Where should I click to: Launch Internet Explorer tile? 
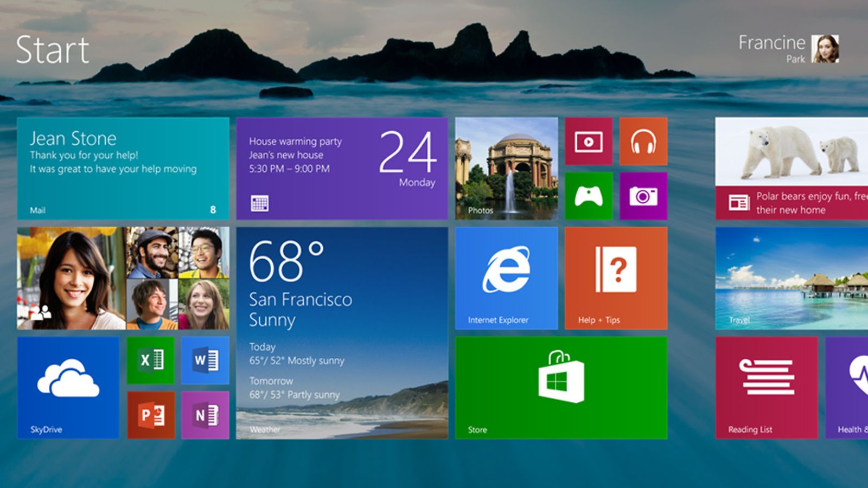coord(507,278)
